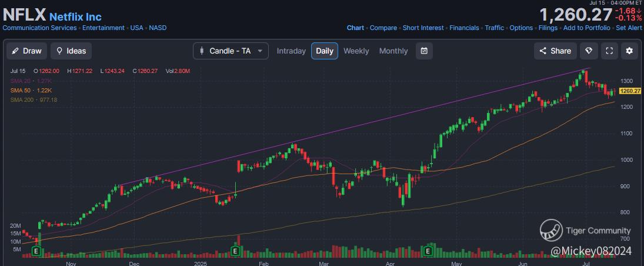This screenshot has width=644, height=266.
Task: Click the 1260.27 price tag on axis
Action: 630,91
